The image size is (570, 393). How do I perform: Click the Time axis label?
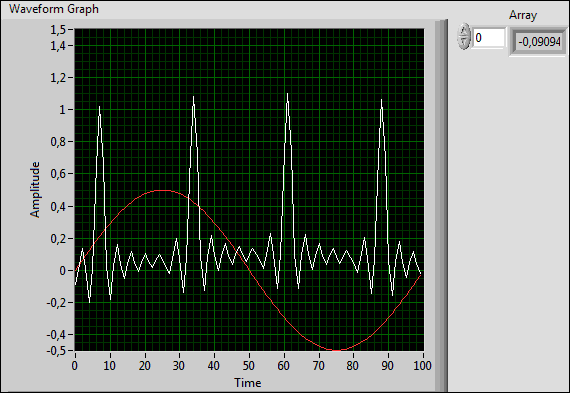(248, 383)
